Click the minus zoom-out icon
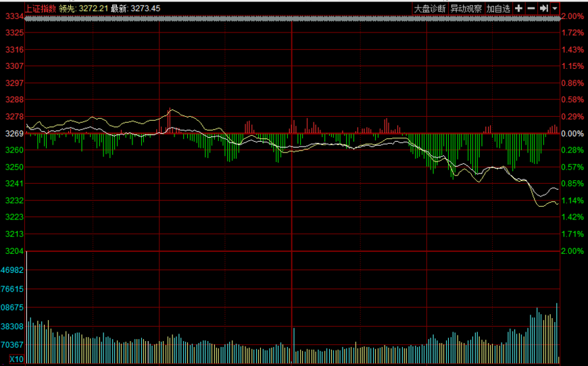 (531, 8)
